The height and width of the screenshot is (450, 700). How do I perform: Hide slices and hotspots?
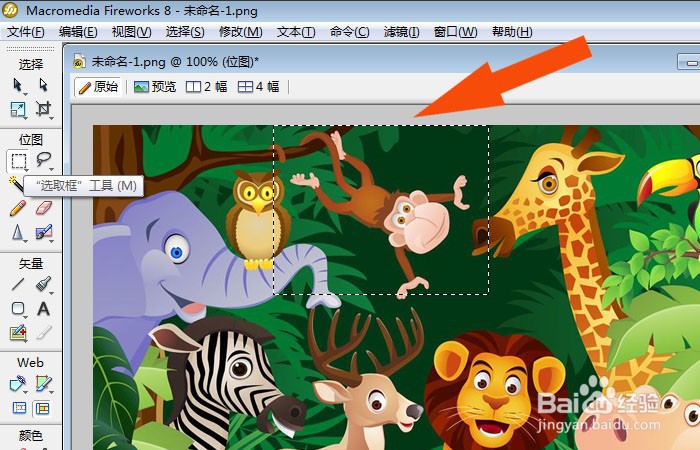tap(19, 408)
